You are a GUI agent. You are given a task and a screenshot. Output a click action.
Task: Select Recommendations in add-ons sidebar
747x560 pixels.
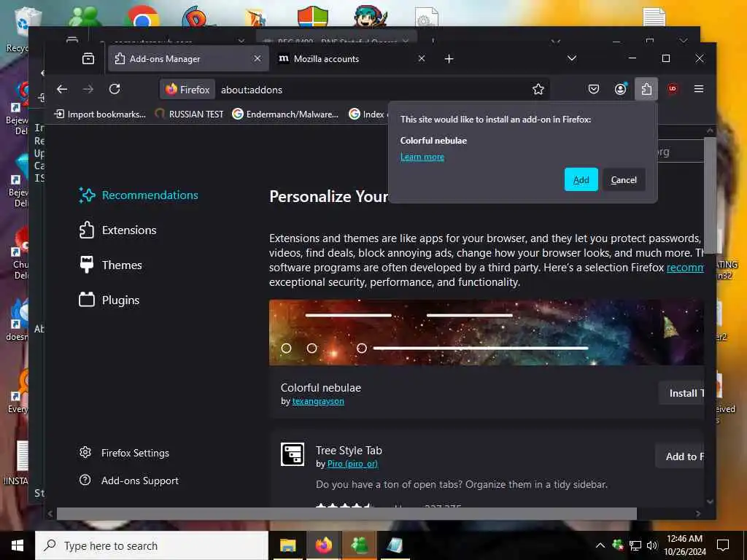[x=139, y=195]
